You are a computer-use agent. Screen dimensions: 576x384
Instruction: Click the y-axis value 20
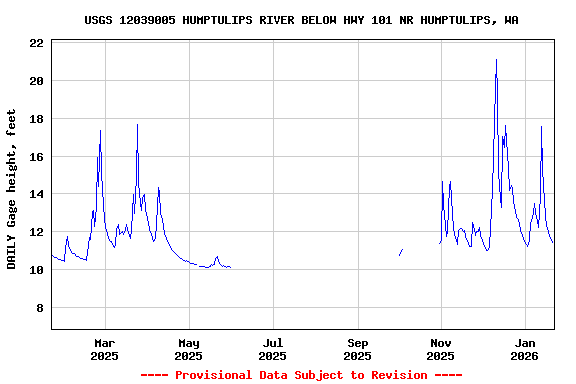[x=36, y=81]
